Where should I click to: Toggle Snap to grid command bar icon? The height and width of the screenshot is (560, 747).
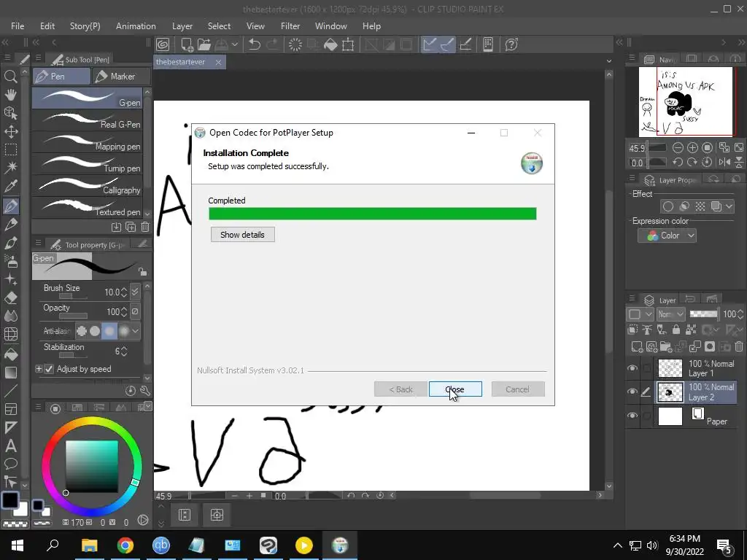[465, 44]
